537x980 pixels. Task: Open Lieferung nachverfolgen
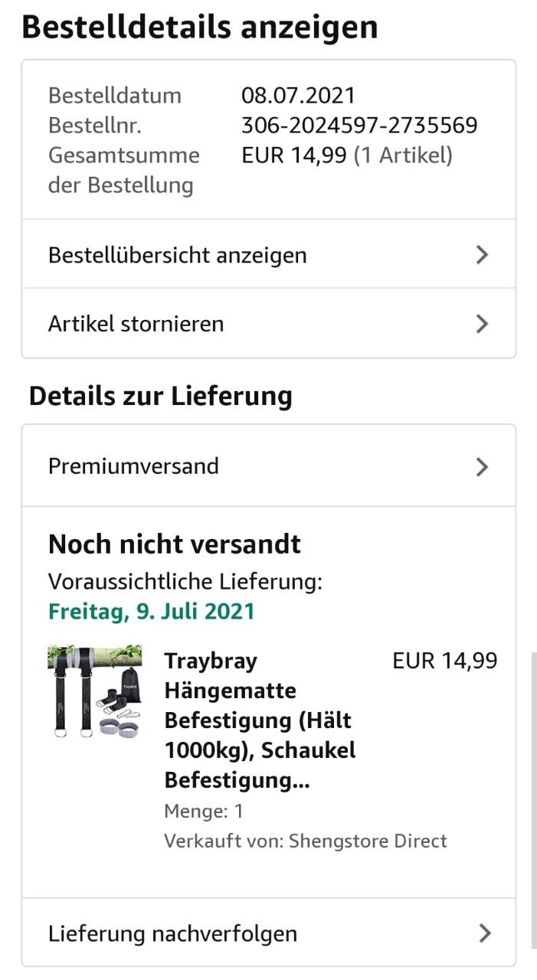point(268,933)
